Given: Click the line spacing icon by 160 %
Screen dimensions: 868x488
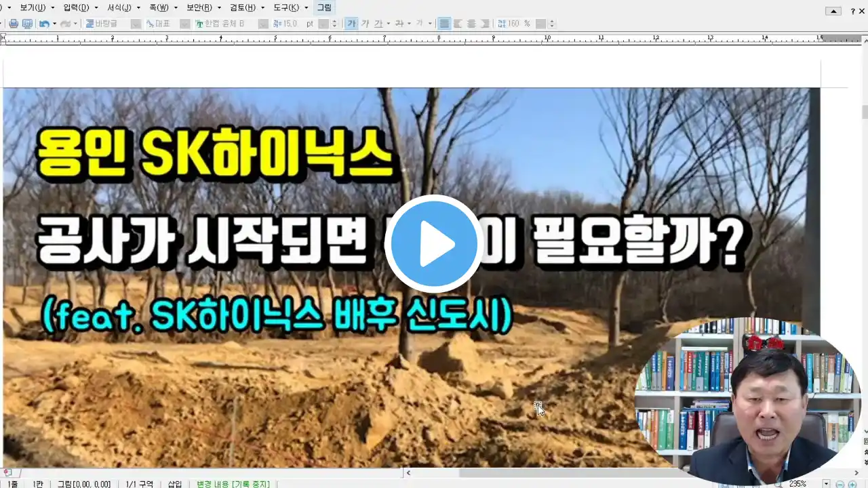Looking at the screenshot, I should pos(502,24).
